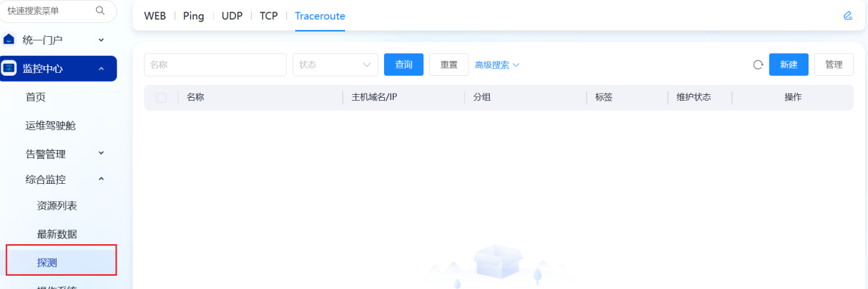Image resolution: width=868 pixels, height=289 pixels.
Task: Focus the 名称 search input field
Action: tap(215, 65)
